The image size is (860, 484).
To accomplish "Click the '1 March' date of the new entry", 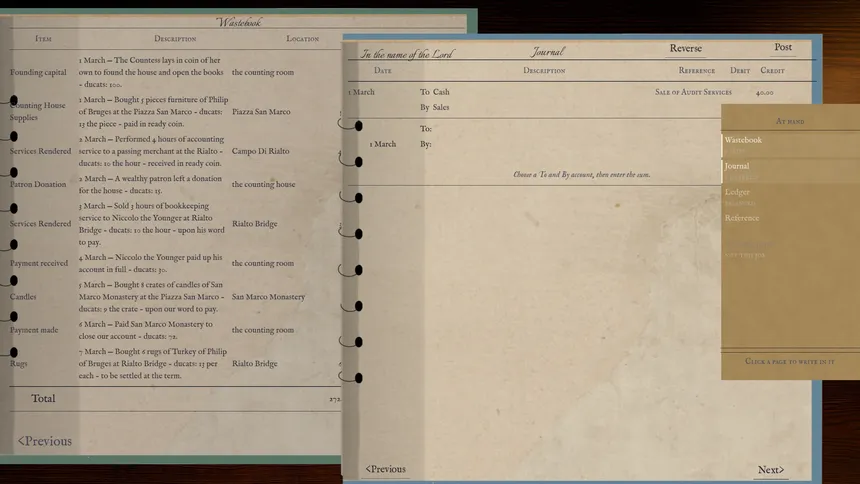I will [383, 144].
